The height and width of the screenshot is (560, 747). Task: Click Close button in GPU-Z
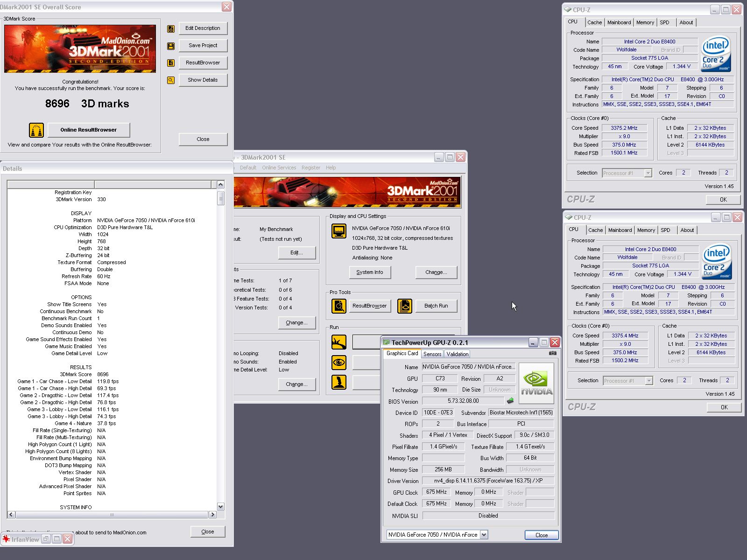542,535
